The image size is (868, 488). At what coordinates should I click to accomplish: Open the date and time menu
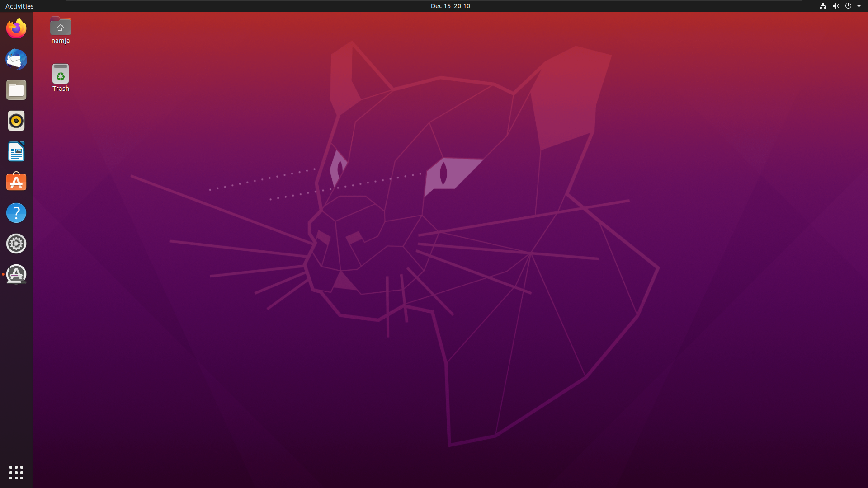click(450, 6)
